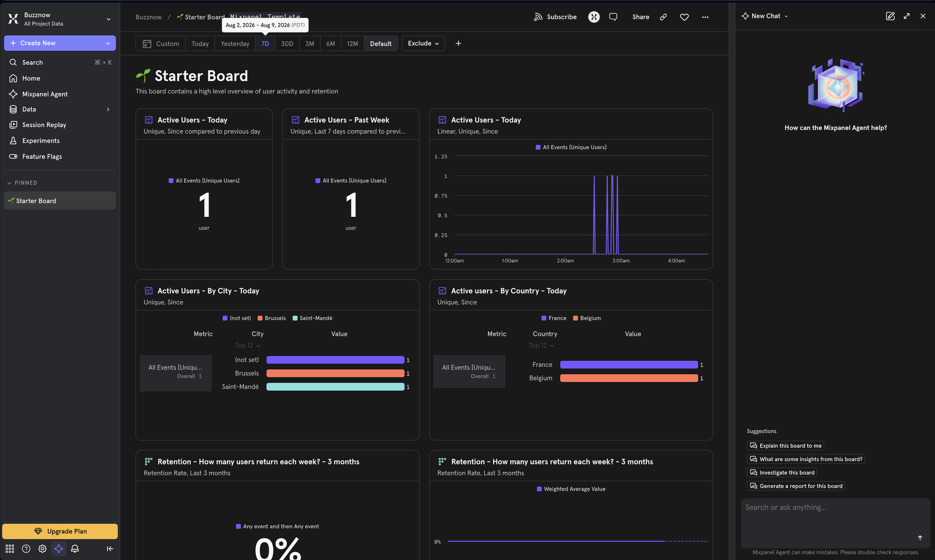Image resolution: width=935 pixels, height=560 pixels.
Task: Select the Yesterday date range tab
Action: (235, 44)
